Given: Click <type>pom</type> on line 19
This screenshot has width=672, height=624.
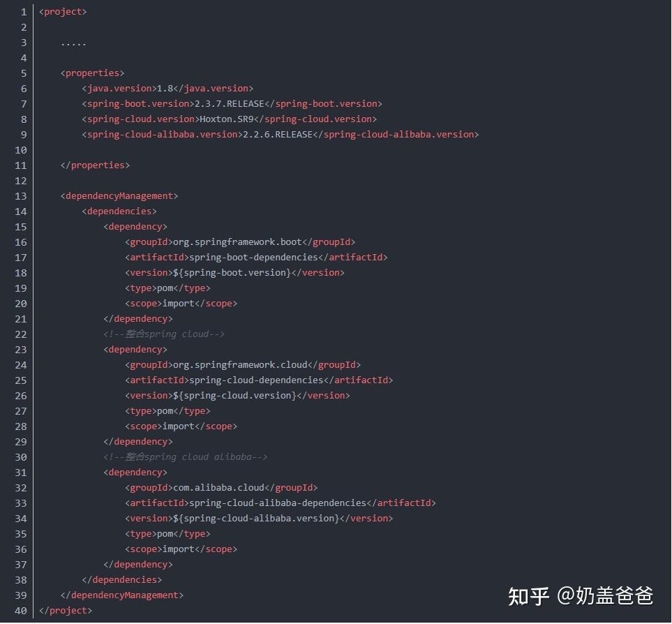Looking at the screenshot, I should 167,288.
